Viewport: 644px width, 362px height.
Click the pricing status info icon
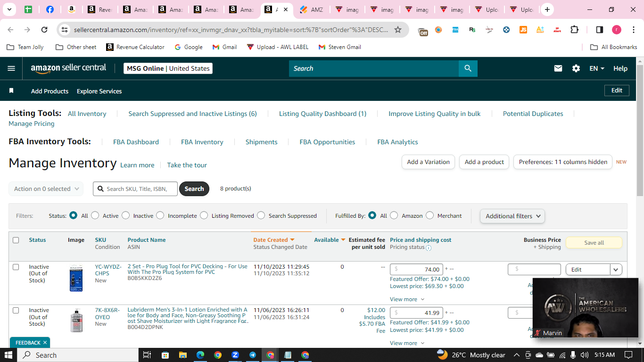click(x=429, y=247)
